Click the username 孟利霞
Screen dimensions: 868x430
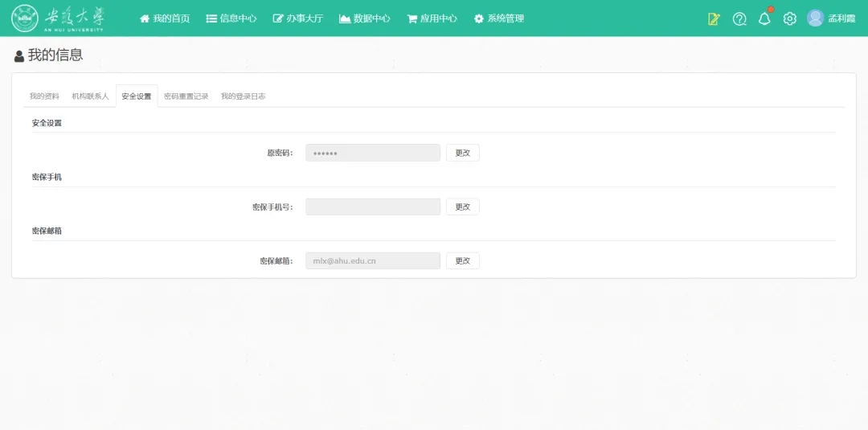[841, 18]
